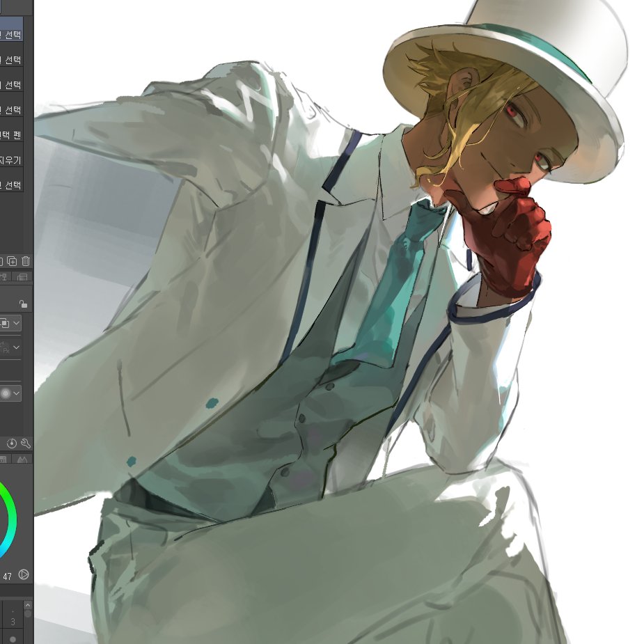Click the duplicate sub tool icon

[12, 261]
